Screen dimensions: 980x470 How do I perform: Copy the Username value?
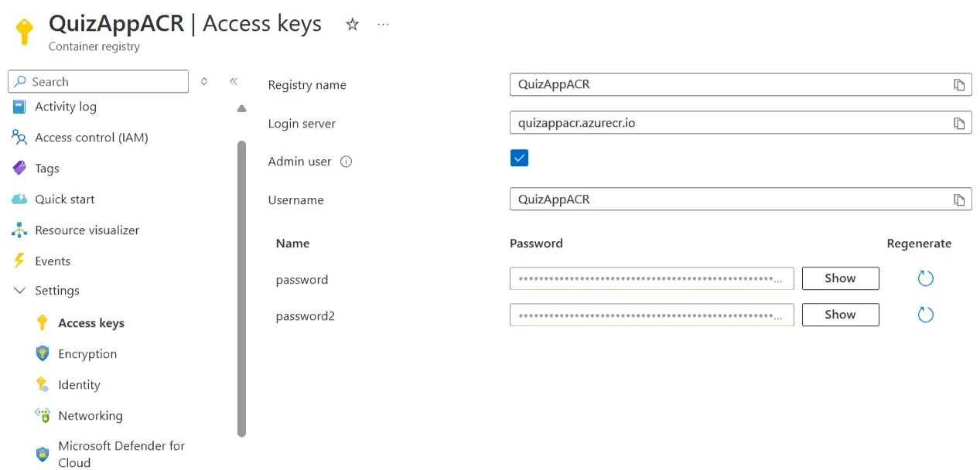959,200
